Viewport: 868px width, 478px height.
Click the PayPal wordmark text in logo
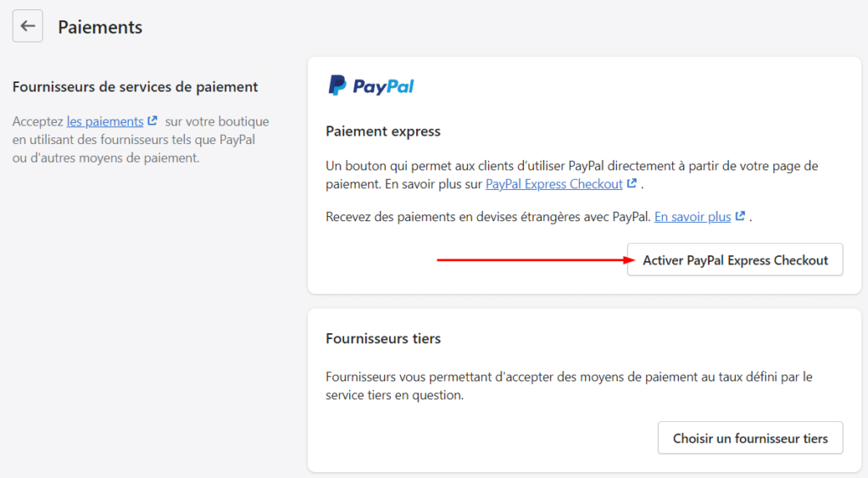(x=383, y=86)
